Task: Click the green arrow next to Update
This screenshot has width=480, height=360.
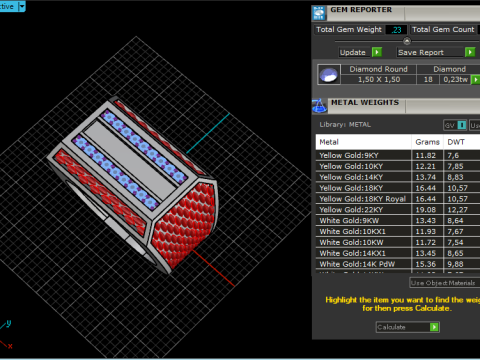Action: click(x=377, y=52)
